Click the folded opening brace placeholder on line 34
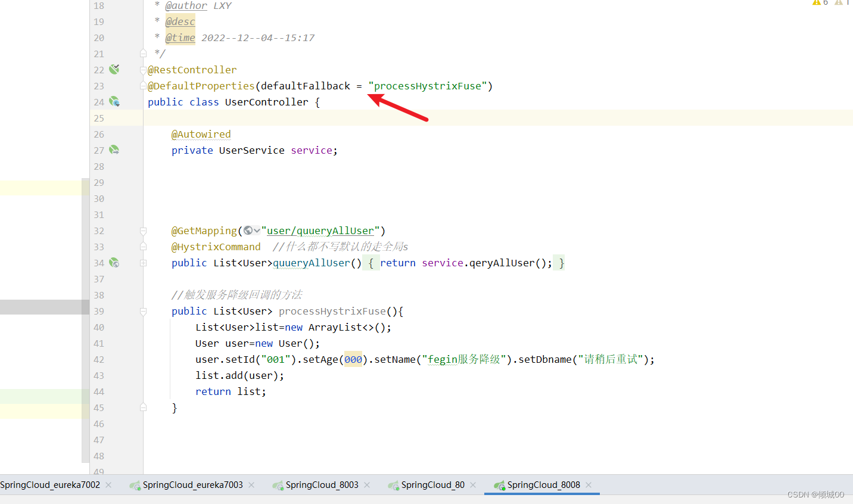The height and width of the screenshot is (504, 853). (x=371, y=263)
